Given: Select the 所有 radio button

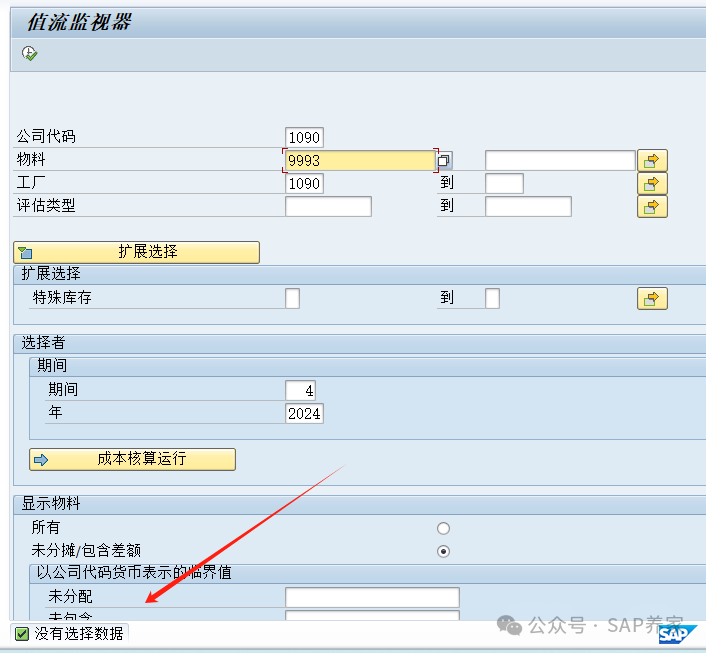Looking at the screenshot, I should (x=443, y=528).
